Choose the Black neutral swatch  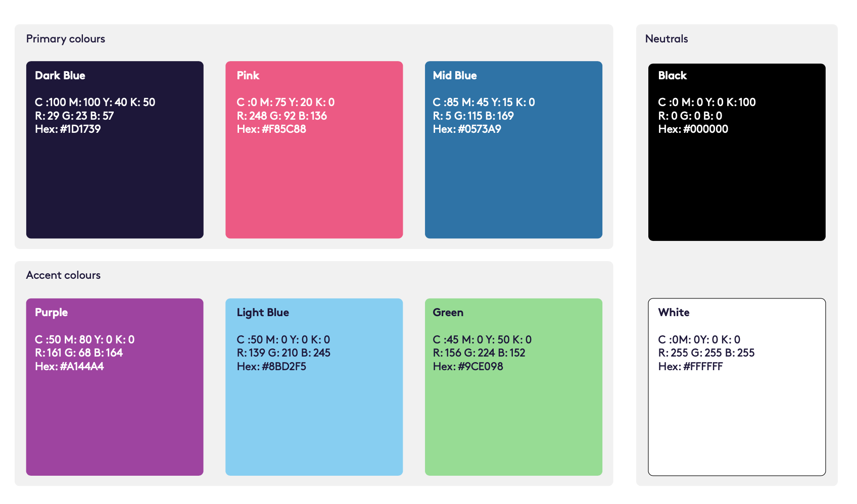(x=737, y=182)
